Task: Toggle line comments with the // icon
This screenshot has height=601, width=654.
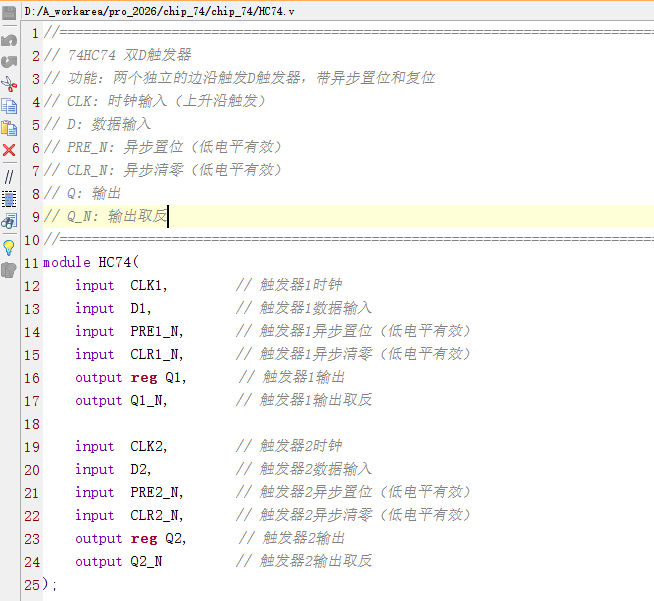Action: click(9, 177)
